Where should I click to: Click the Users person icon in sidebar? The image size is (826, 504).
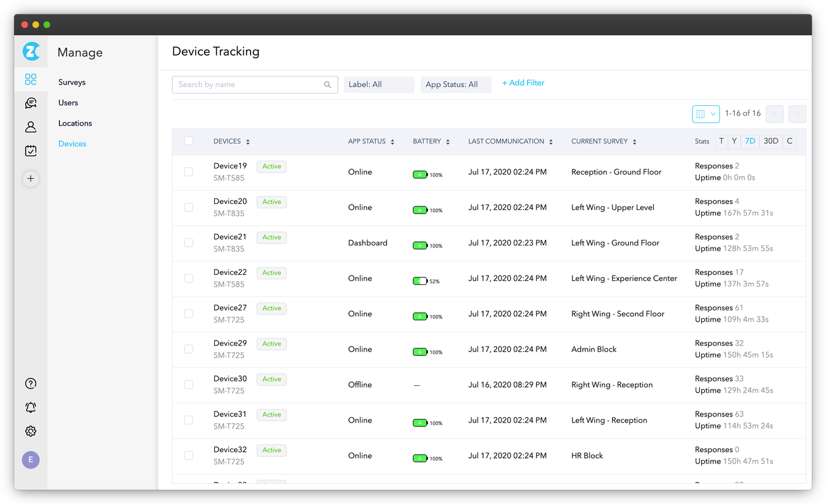click(31, 127)
